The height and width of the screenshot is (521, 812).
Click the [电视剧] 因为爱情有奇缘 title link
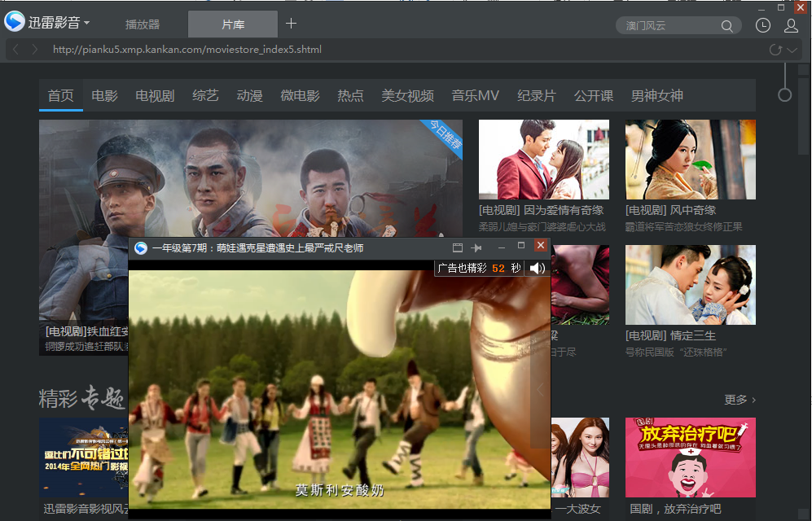point(541,211)
